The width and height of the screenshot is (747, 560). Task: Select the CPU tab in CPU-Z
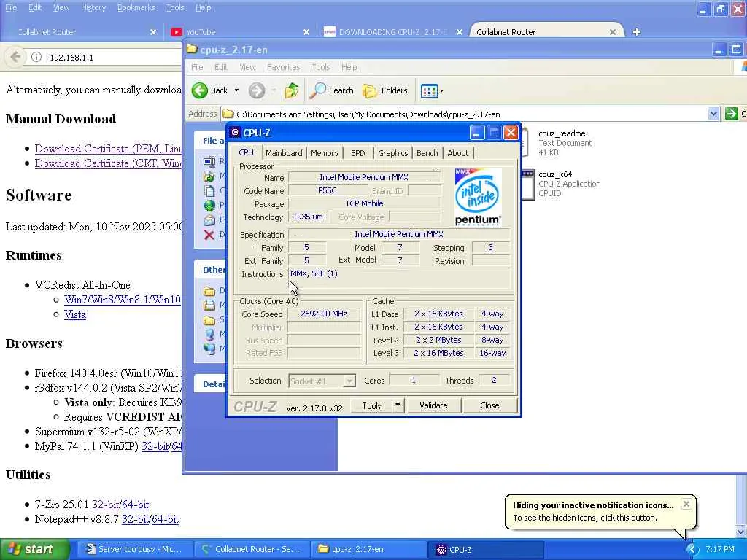pyautogui.click(x=246, y=152)
